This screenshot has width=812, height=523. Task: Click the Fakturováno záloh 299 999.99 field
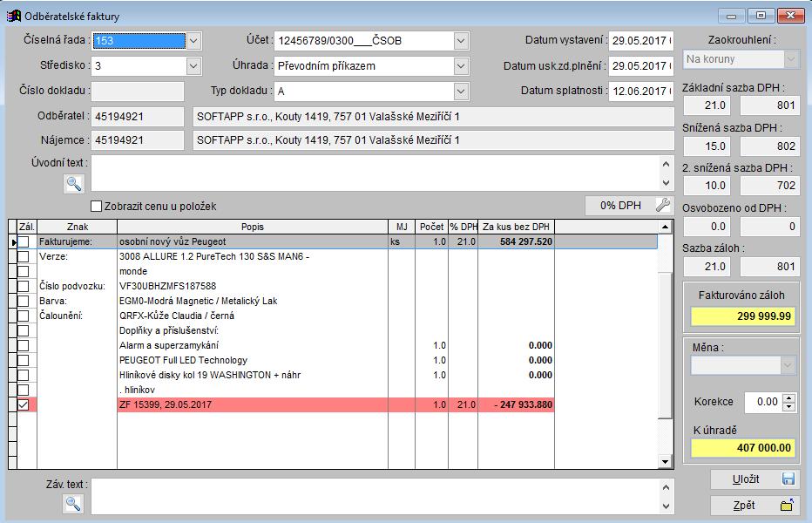742,316
